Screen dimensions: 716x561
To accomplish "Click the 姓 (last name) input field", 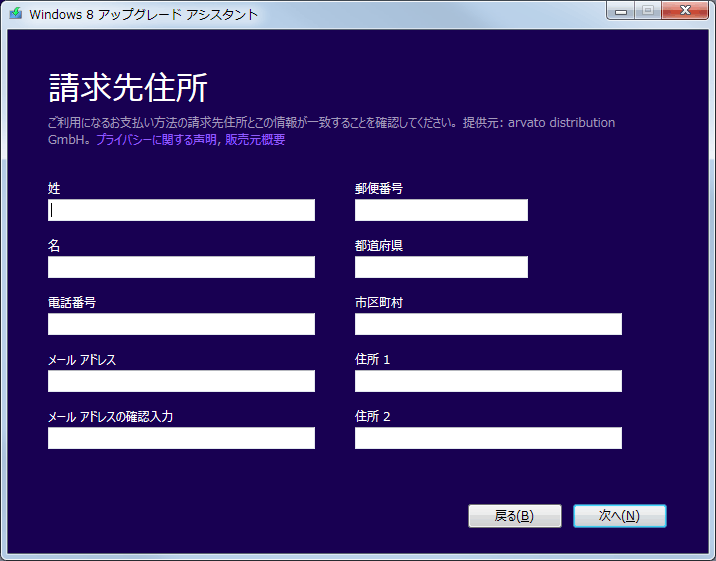I will click(181, 210).
